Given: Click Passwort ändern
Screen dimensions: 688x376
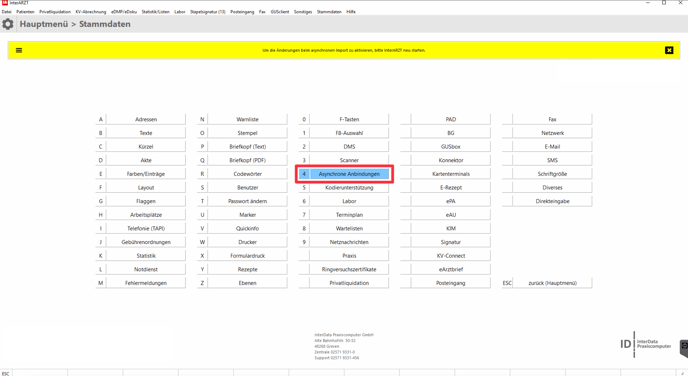Looking at the screenshot, I should tap(247, 201).
